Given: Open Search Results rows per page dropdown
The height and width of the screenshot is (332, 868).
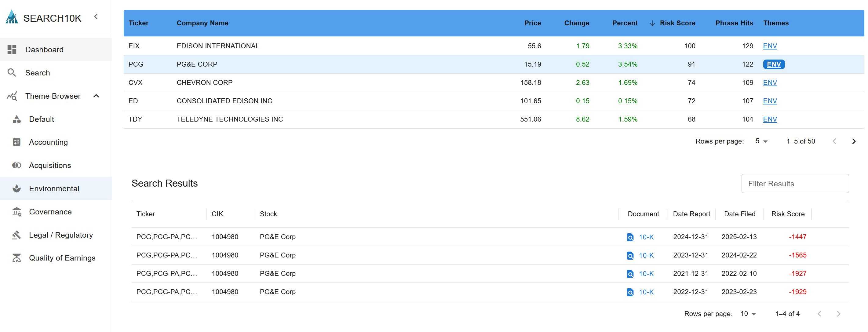Looking at the screenshot, I should (x=748, y=314).
